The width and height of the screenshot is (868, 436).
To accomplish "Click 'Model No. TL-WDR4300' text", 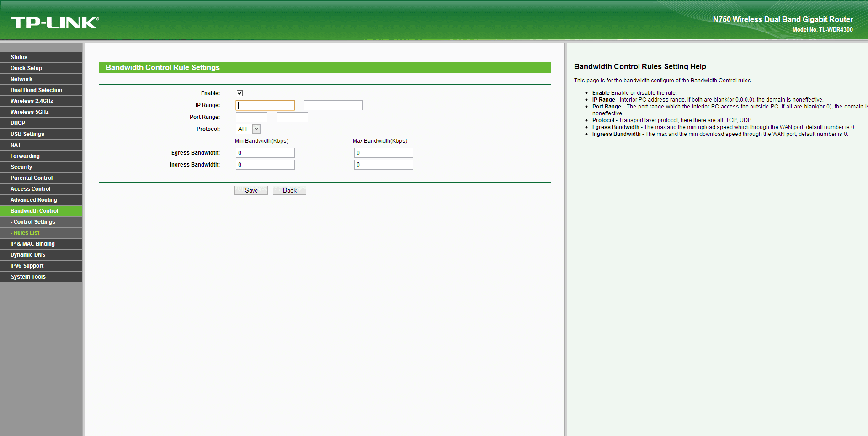I will tap(823, 30).
